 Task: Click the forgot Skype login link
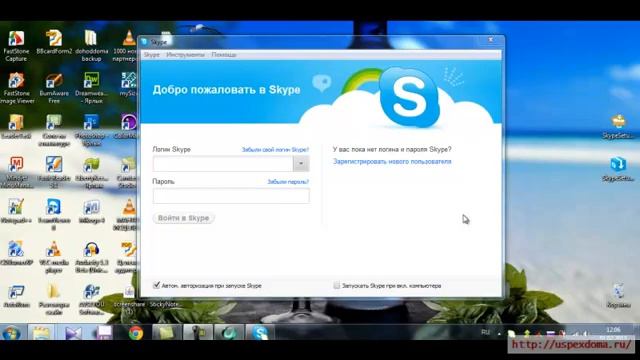(x=275, y=150)
